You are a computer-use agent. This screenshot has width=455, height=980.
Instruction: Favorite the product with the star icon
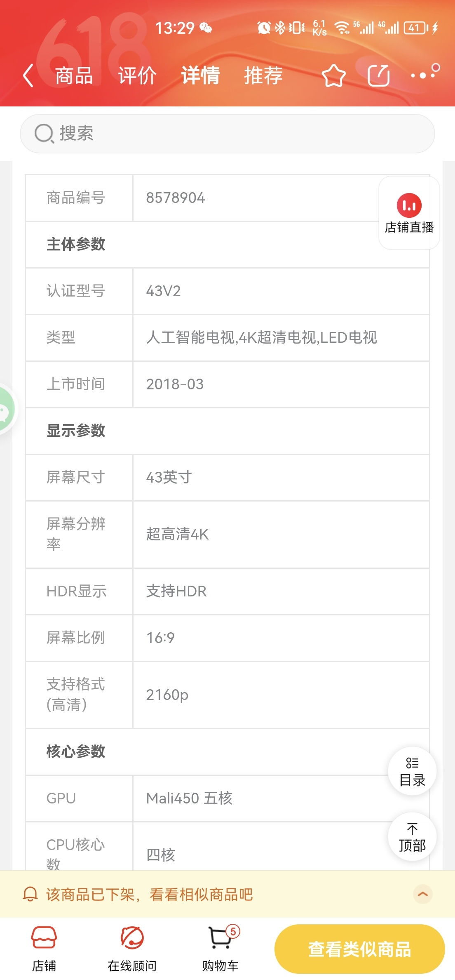tap(333, 76)
